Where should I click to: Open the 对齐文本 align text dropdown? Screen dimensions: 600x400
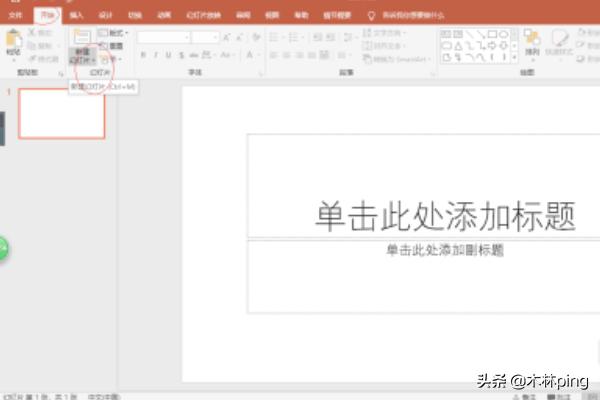[x=384, y=46]
